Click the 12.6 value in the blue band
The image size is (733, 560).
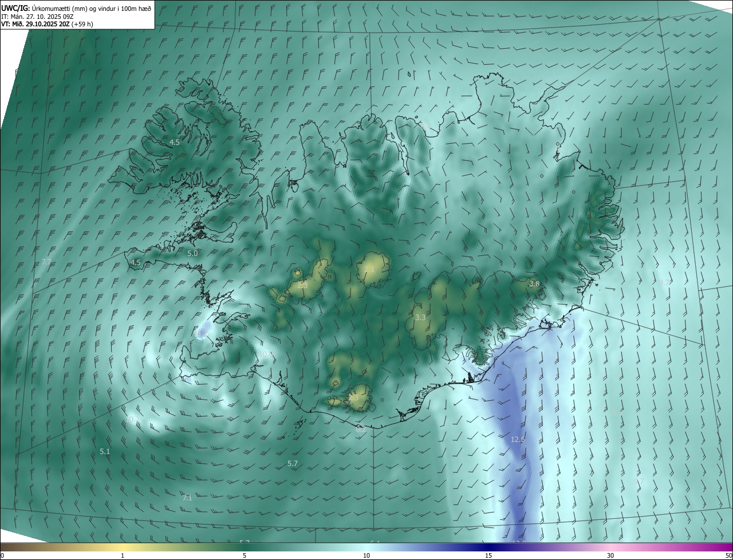pos(518,439)
